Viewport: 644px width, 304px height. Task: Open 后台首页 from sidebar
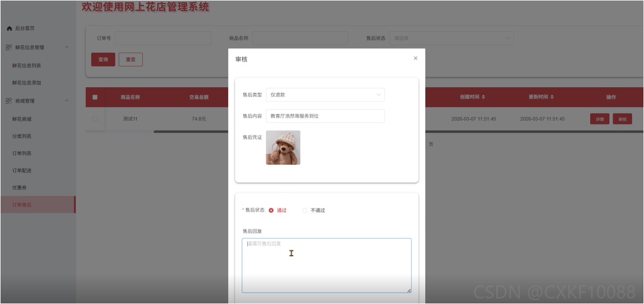pos(25,29)
